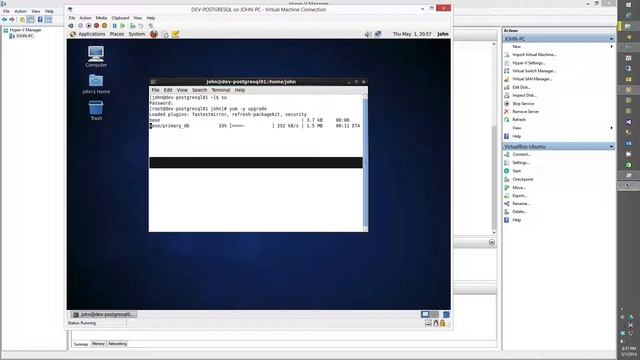Open the Media menu in VM Connection
Image resolution: width=640 pixels, height=360 pixels.
[x=101, y=18]
